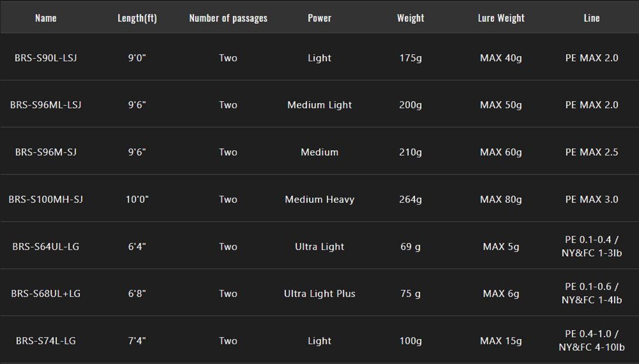Select the Number of passages header
Screen dimensions: 639x364
coord(228,18)
